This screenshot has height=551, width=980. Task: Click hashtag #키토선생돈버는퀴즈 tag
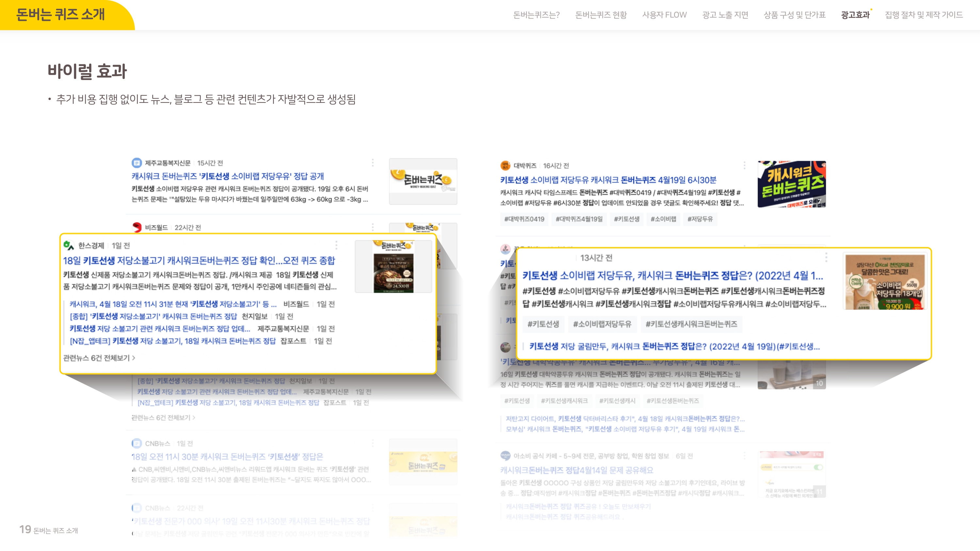(x=673, y=401)
